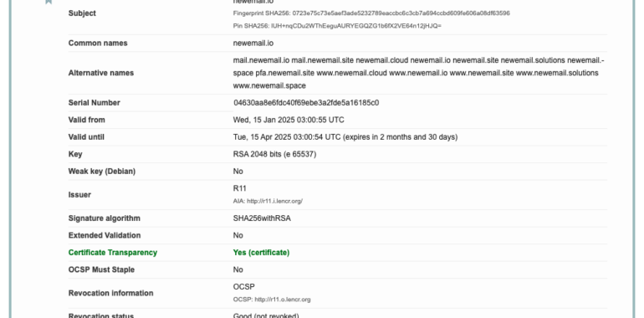Click the Certificate Transparency green label
The image size is (644, 318).
coord(113,253)
